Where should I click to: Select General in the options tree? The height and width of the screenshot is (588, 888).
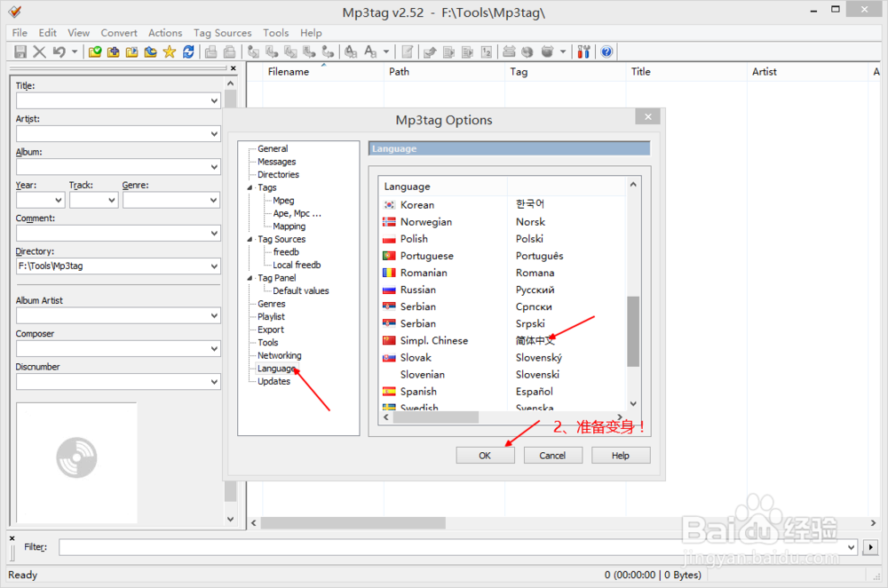pos(273,148)
